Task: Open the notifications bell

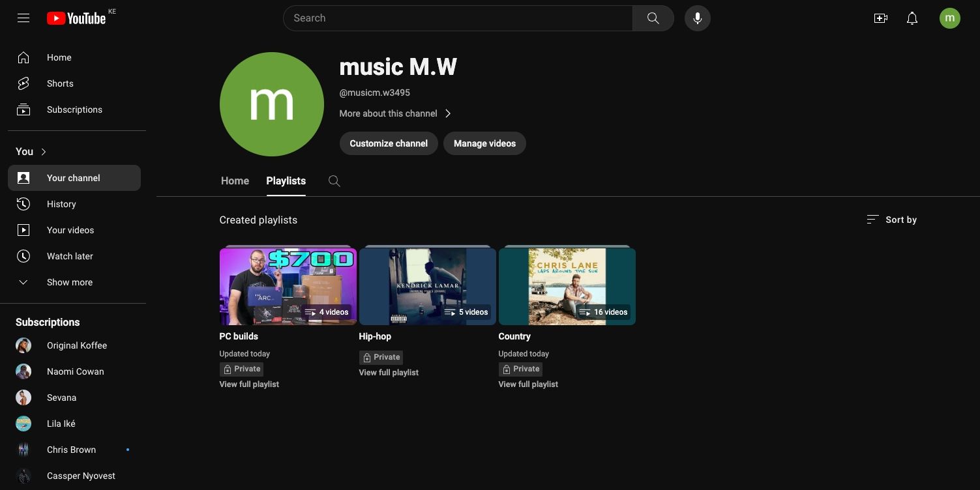Action: [912, 18]
